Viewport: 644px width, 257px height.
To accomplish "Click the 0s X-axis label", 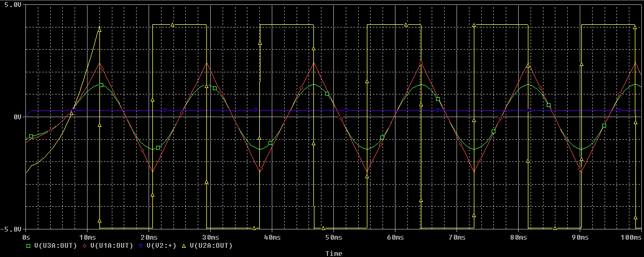I will [25, 238].
